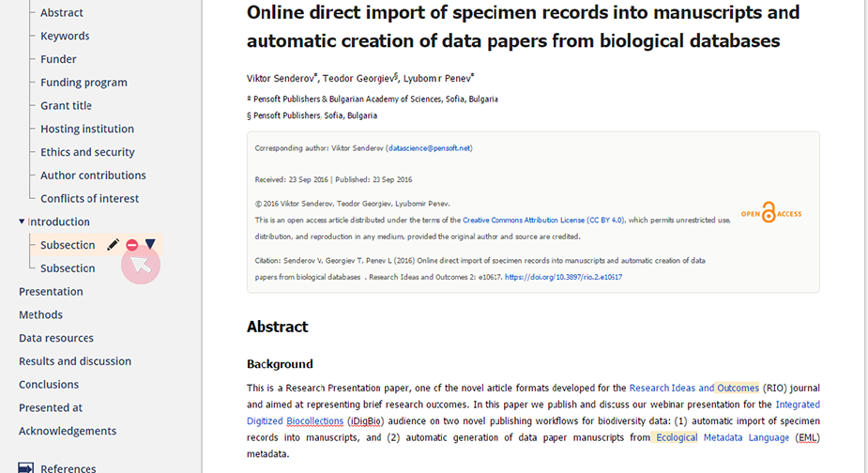This screenshot has width=868, height=473.
Task: Open the References panel icon
Action: coord(25,468)
